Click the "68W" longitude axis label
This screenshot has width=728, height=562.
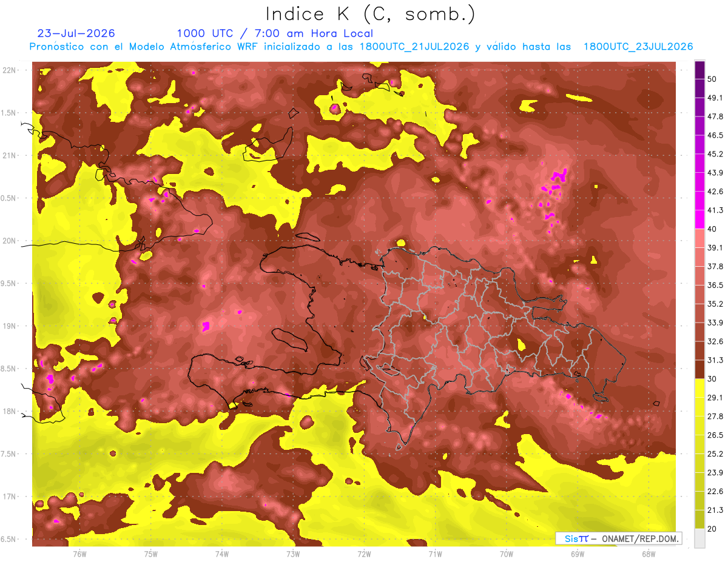[649, 554]
